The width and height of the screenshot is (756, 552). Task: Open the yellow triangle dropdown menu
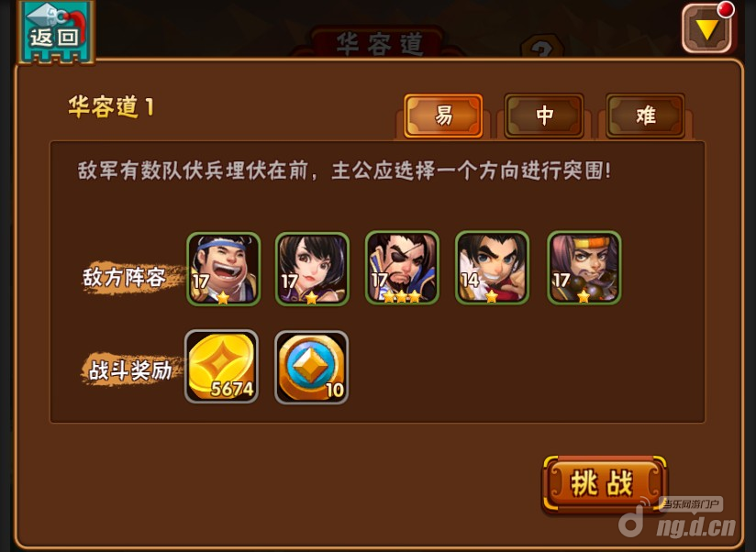[706, 29]
